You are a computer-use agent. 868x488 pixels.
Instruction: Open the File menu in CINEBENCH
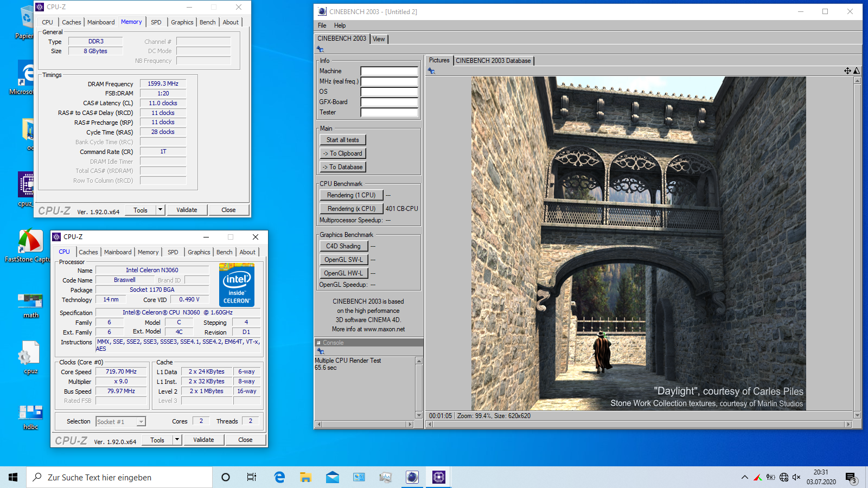tap(322, 25)
